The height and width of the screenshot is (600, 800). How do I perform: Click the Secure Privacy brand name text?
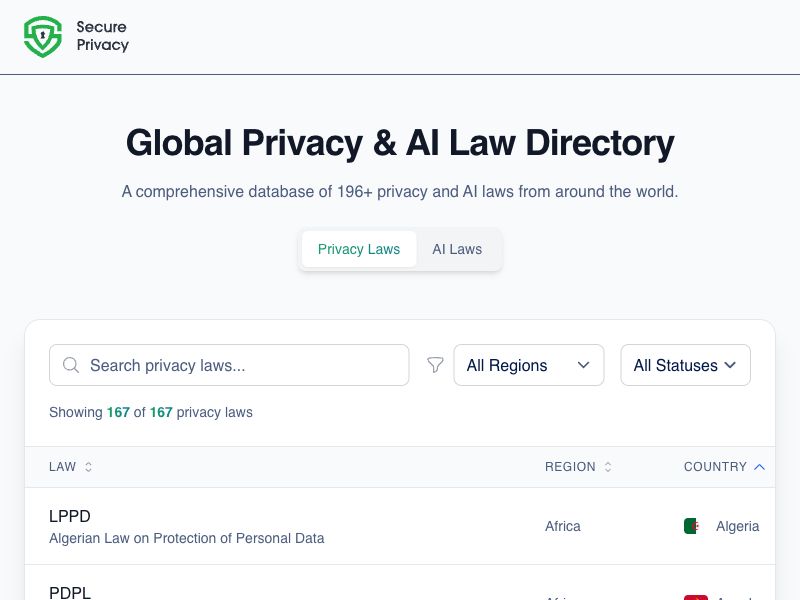(x=102, y=36)
